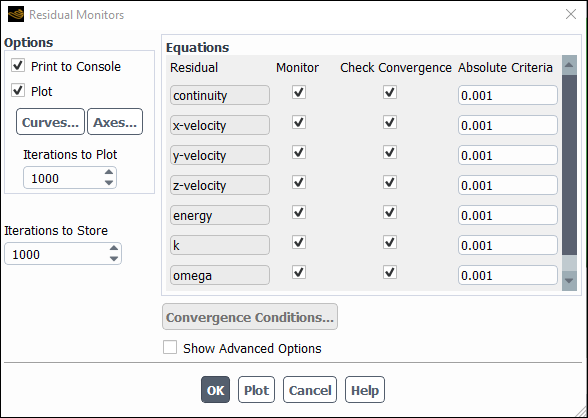Click the Plot button beside OK
This screenshot has width=588, height=418.
[256, 390]
